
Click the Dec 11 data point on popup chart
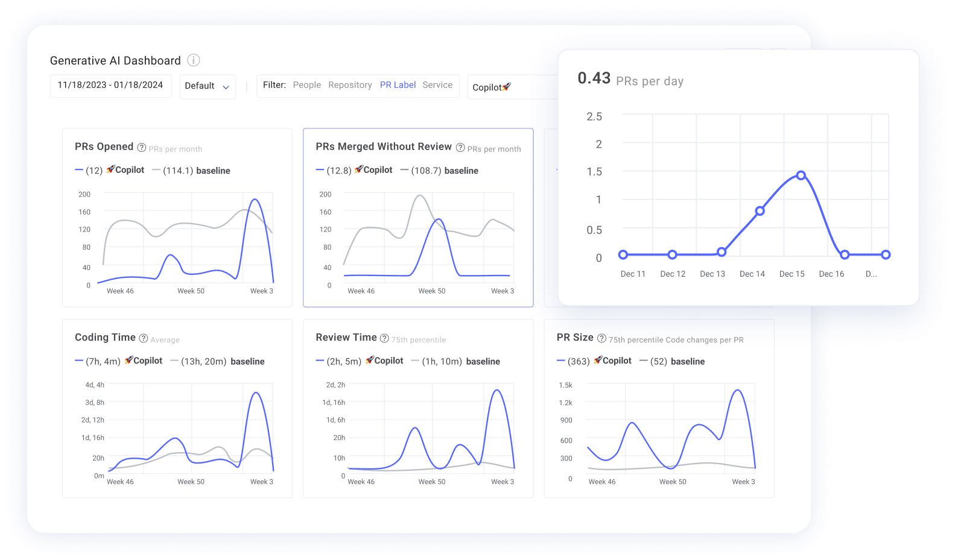(x=623, y=255)
